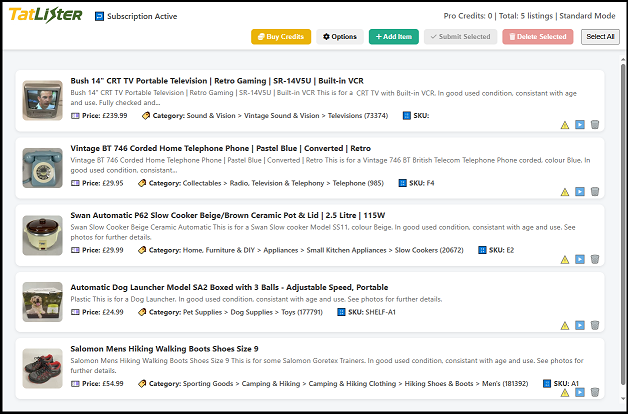628x414 pixels.
Task: Click the Vintage BT 746 Corded Telephone title
Action: pos(221,148)
